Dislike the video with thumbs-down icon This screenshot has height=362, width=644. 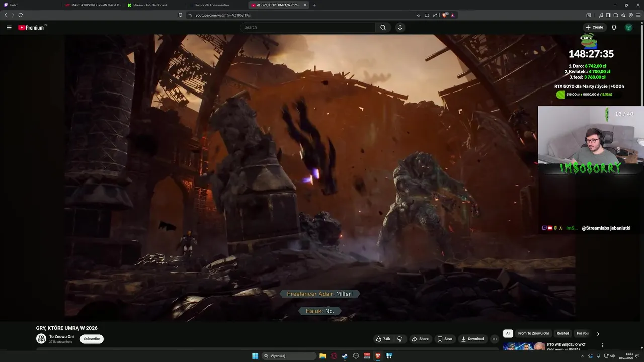pyautogui.click(x=400, y=339)
